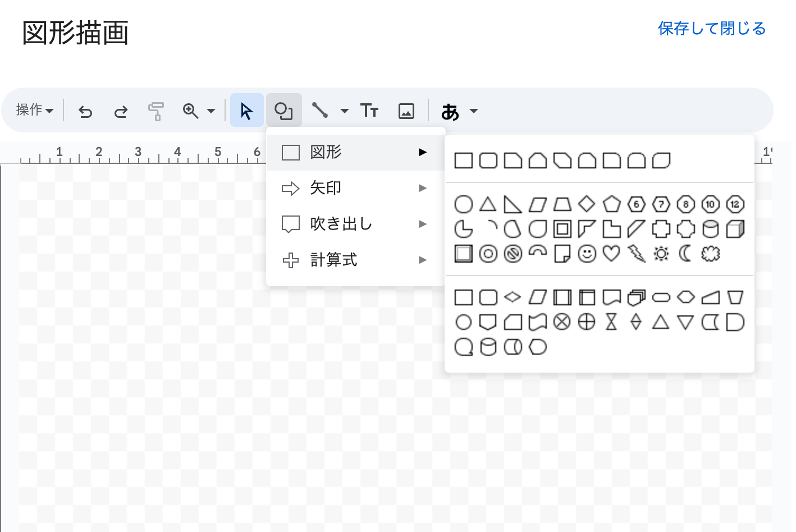The height and width of the screenshot is (532, 796).
Task: Select the arrow selection tool
Action: pos(246,110)
